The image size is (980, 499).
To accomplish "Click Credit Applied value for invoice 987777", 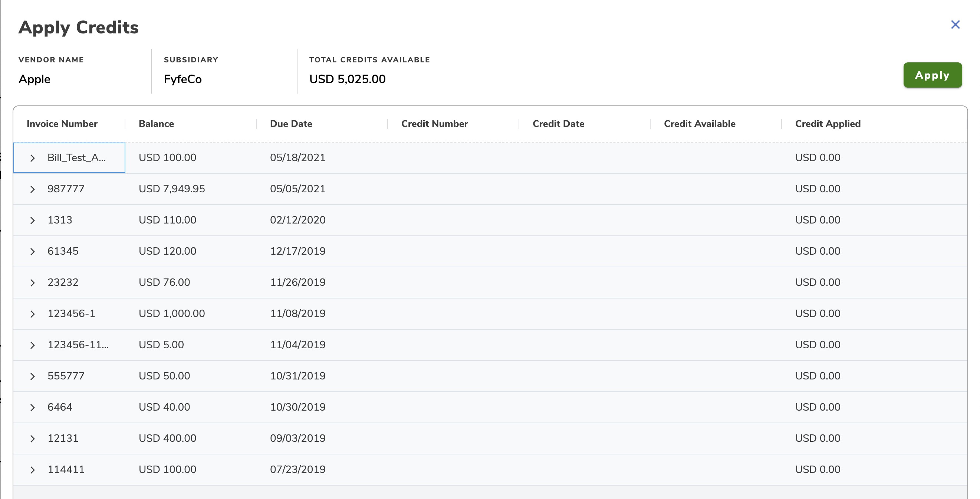I will pyautogui.click(x=818, y=189).
